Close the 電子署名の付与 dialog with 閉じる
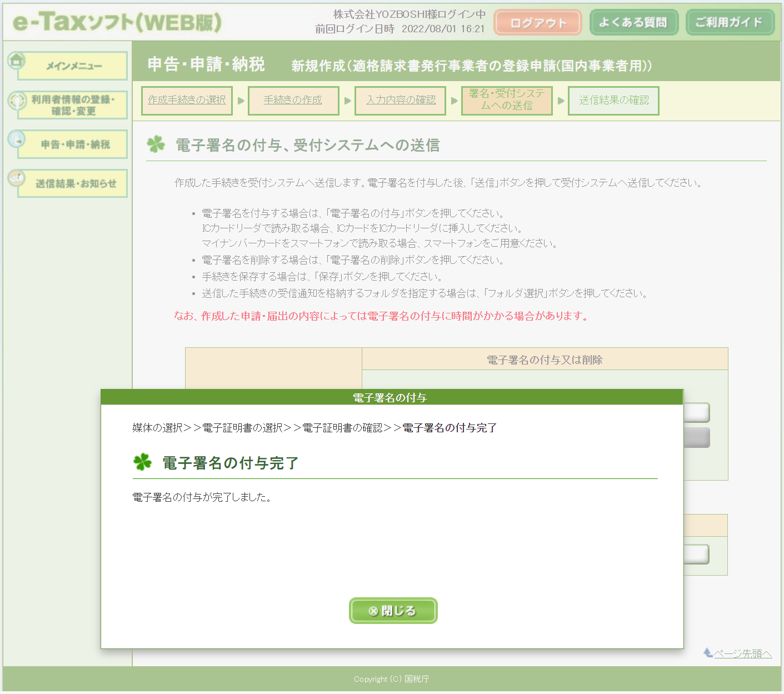784x694 pixels. 393,611
